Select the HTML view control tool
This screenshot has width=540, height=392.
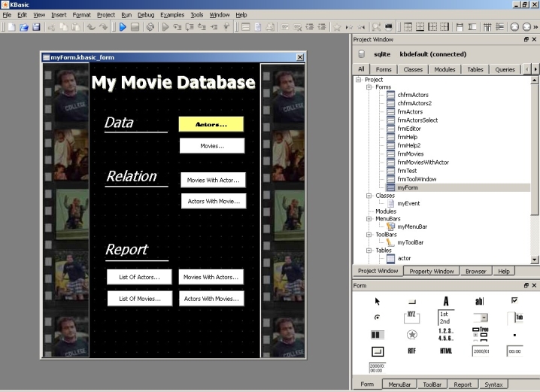446,351
